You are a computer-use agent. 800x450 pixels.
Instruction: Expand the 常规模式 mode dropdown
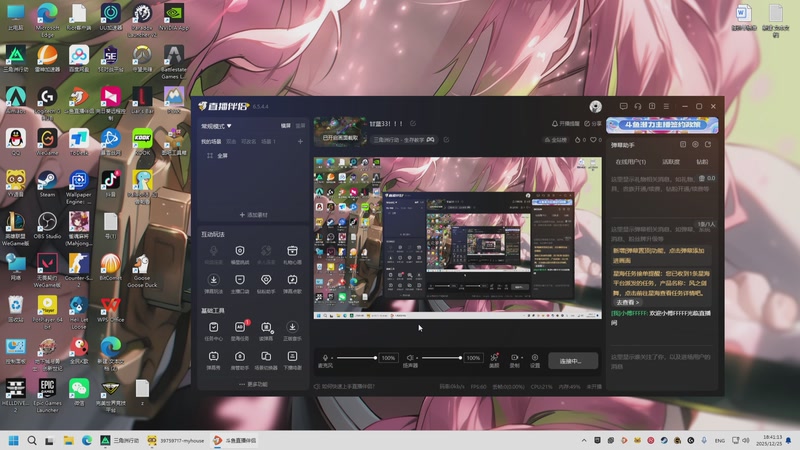coord(216,126)
